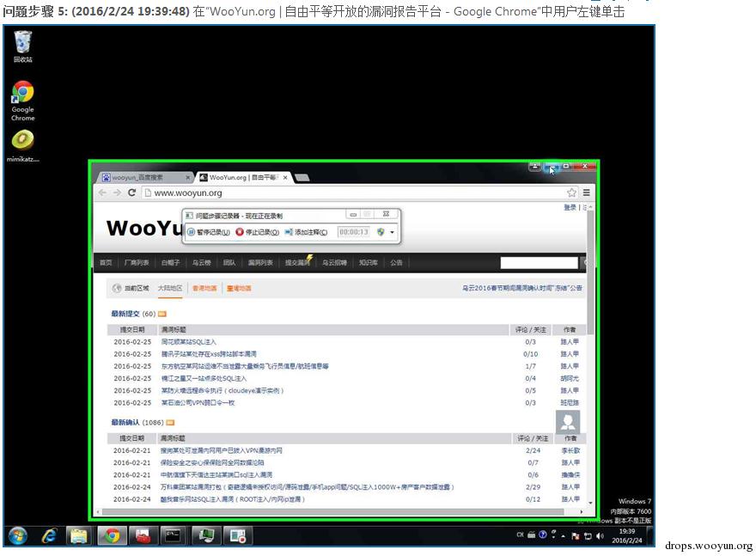The image size is (756, 556).
Task: Open Windows Explorer folder icon in taskbar
Action: click(78, 535)
